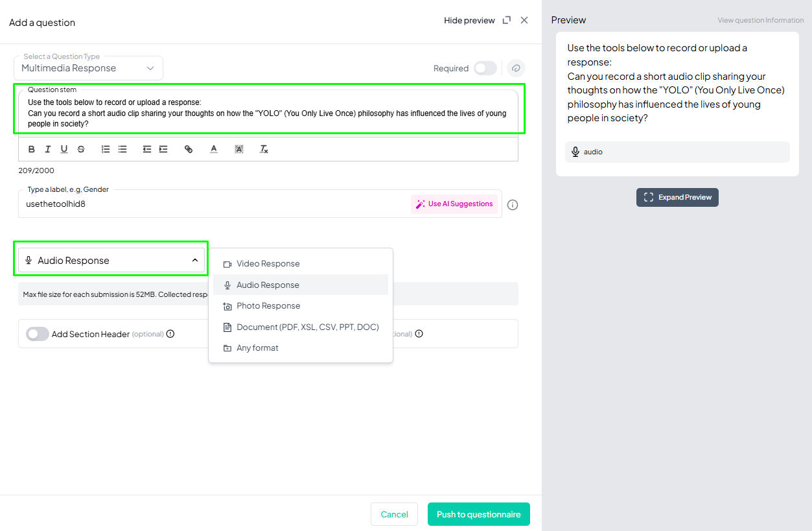Apply italic formatting in editor toolbar

[x=48, y=149]
